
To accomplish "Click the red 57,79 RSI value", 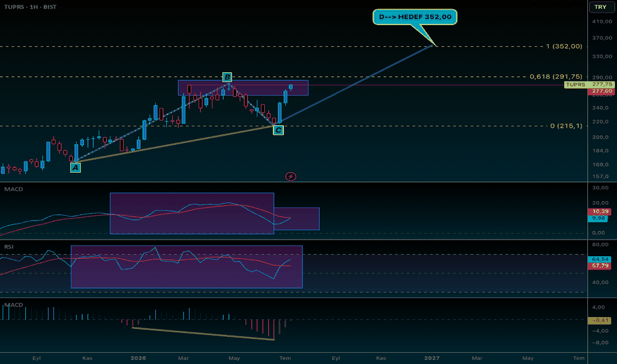I will point(600,266).
